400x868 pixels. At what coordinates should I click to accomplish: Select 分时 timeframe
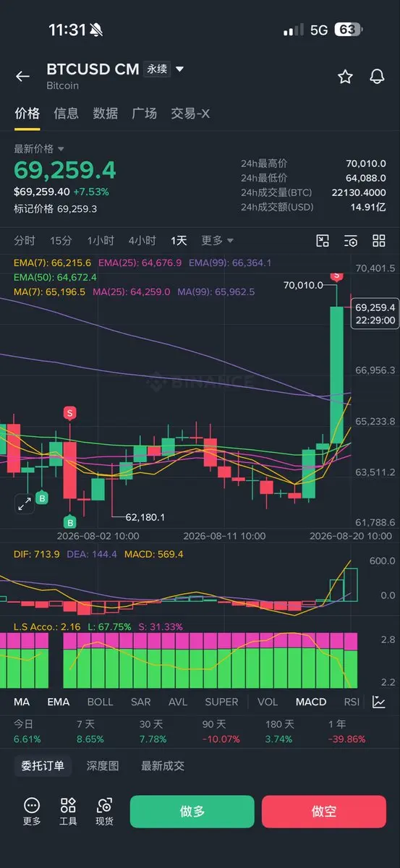[x=25, y=240]
